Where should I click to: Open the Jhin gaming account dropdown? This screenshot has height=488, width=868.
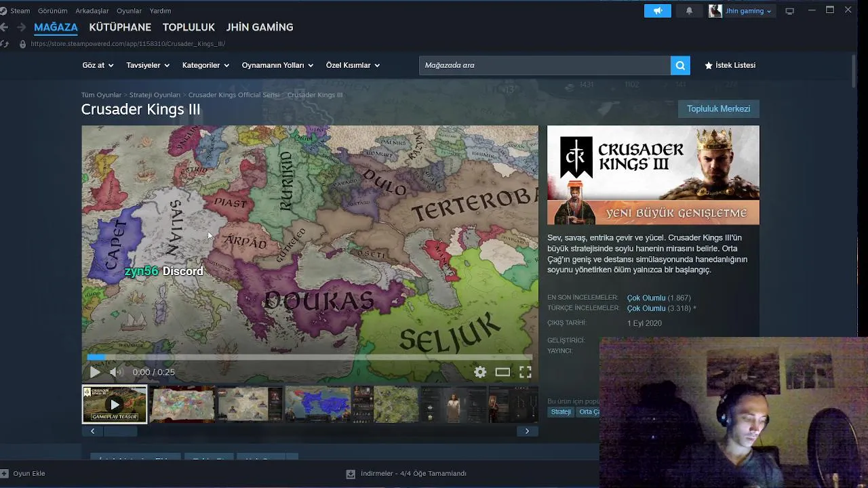pyautogui.click(x=748, y=11)
